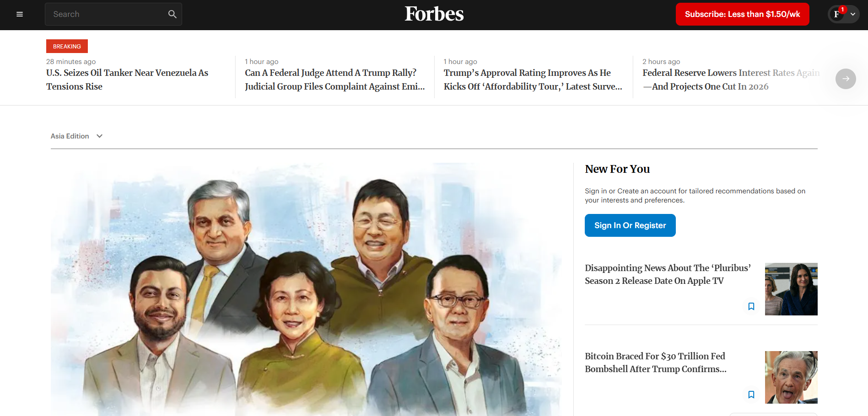Open the profile avatar with notification badge

pos(837,14)
